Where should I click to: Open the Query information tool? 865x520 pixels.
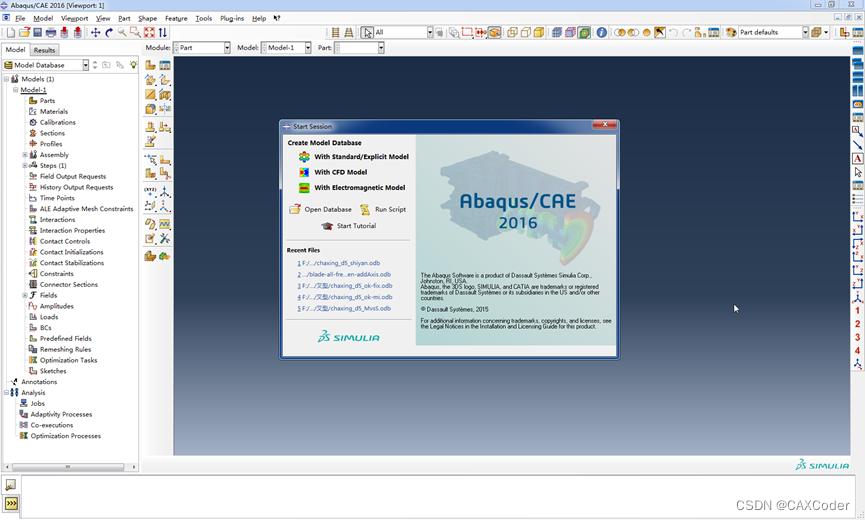(601, 33)
